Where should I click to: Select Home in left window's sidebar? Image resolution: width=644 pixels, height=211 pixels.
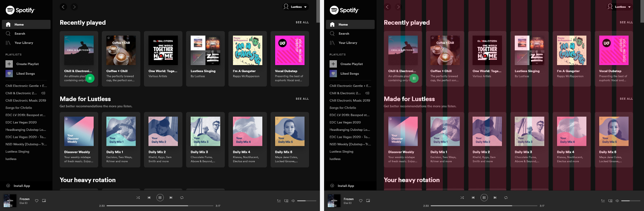[26, 24]
